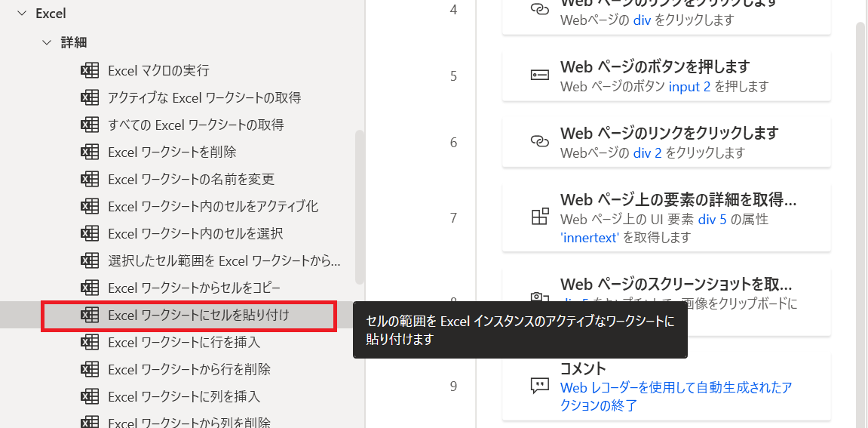This screenshot has width=868, height=428.
Task: Open 'input 2' link in step 5
Action: click(x=690, y=87)
